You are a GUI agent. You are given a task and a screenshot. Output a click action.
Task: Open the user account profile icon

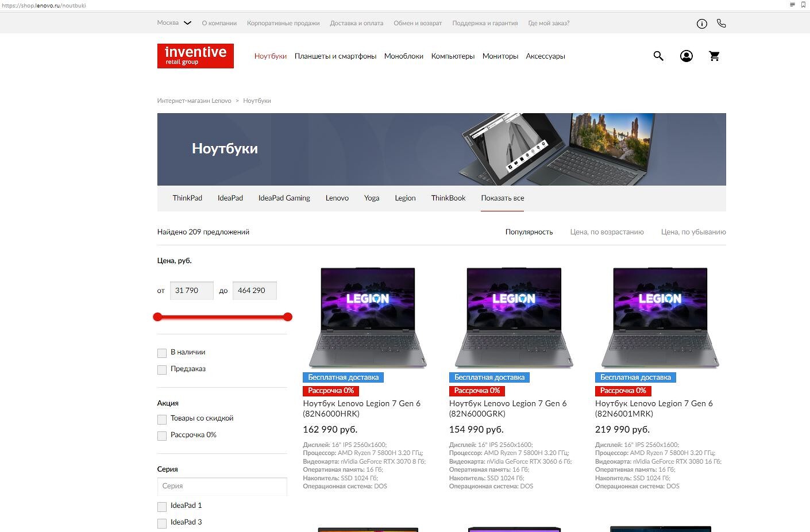pyautogui.click(x=686, y=56)
